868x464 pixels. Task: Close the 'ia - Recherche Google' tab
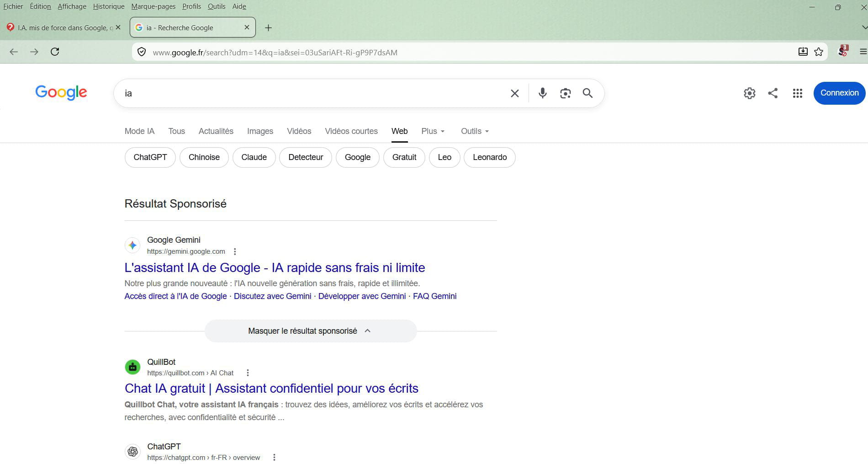(x=247, y=27)
